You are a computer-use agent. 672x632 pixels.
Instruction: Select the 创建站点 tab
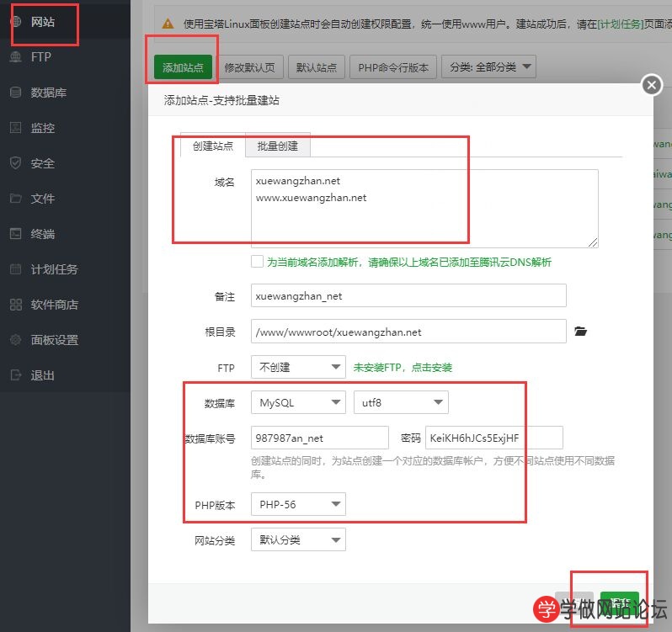(x=213, y=146)
